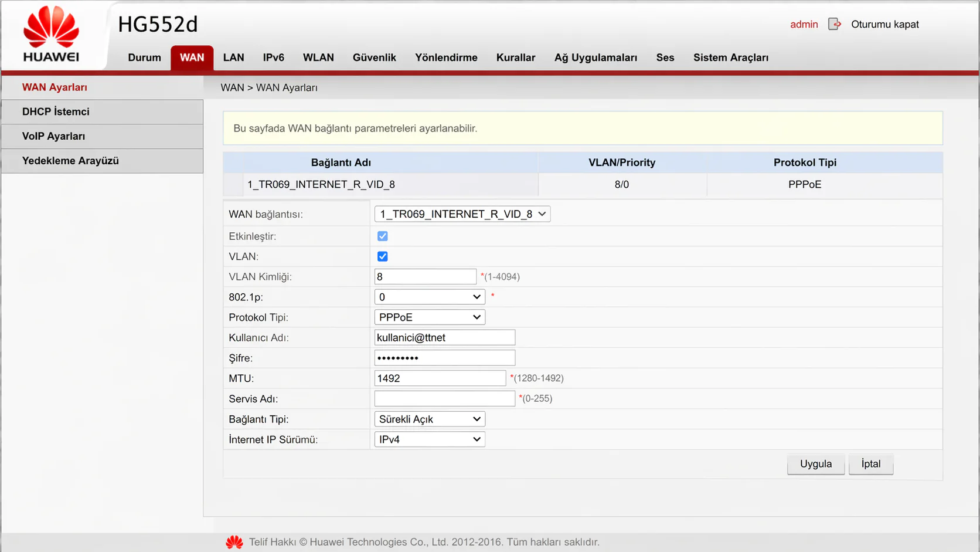
Task: Click the small Huawei logo in footer
Action: 234,542
